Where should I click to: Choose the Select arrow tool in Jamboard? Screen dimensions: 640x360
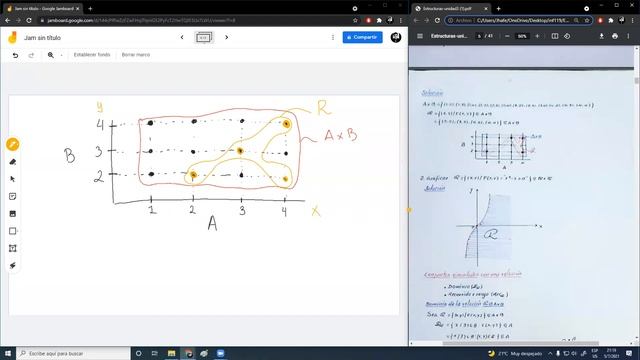[13, 179]
